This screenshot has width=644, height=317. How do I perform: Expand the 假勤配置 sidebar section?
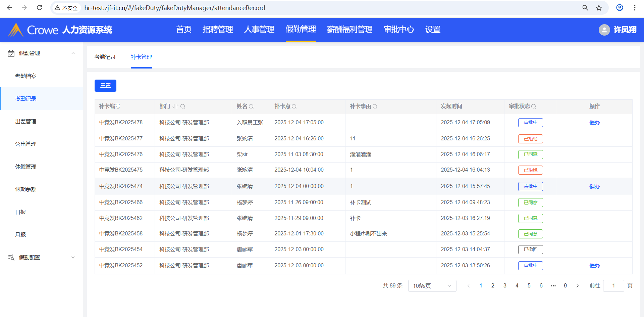pos(73,258)
